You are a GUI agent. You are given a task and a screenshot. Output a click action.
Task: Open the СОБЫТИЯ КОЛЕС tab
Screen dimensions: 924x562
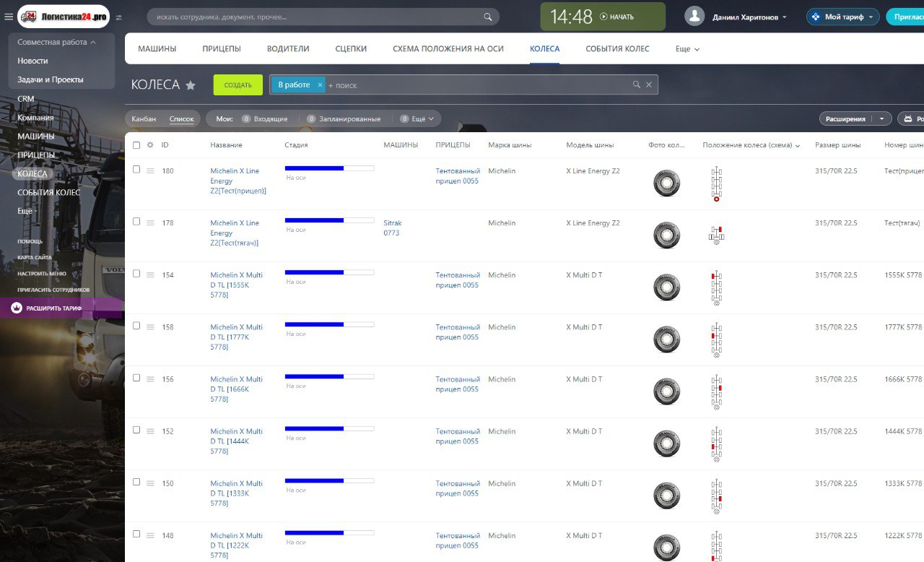(x=617, y=49)
